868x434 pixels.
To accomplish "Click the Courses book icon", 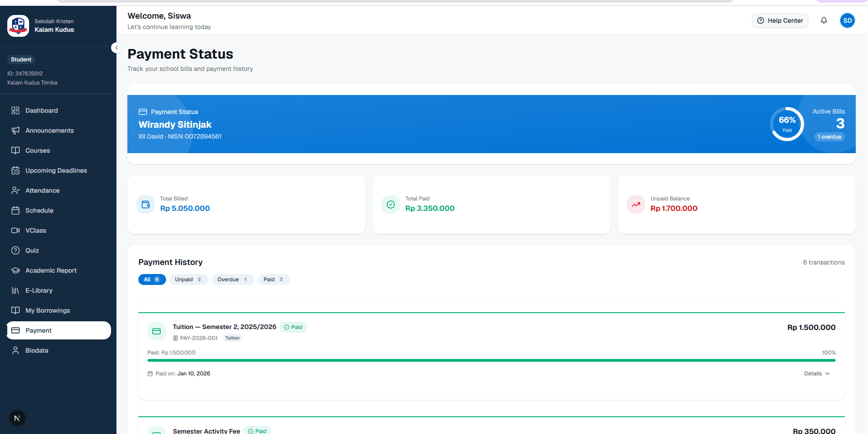I will coord(15,150).
